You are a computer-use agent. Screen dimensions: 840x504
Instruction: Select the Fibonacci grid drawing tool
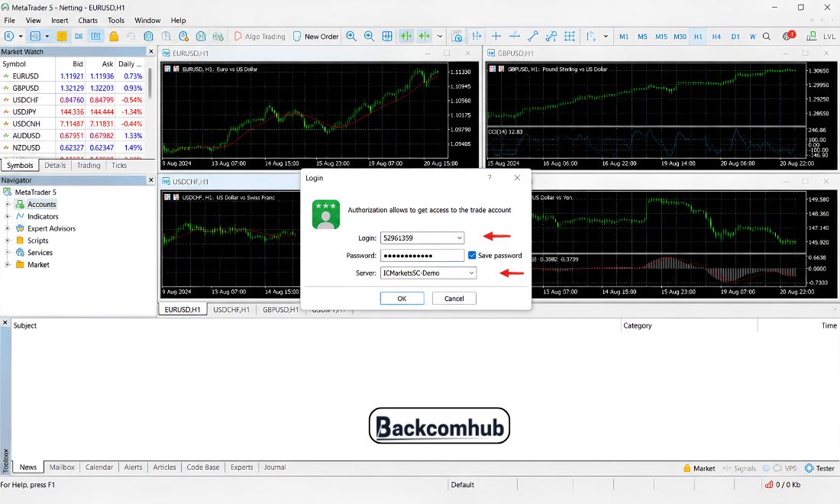tap(570, 37)
